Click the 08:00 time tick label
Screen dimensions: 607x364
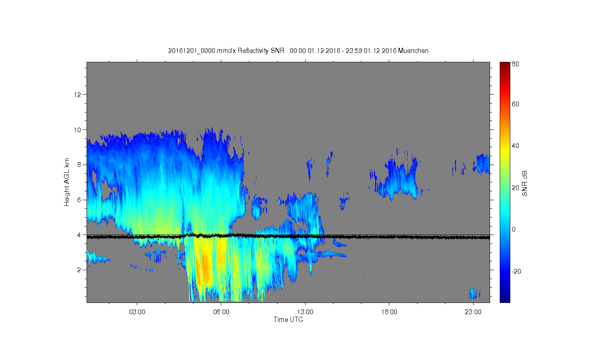[221, 312]
